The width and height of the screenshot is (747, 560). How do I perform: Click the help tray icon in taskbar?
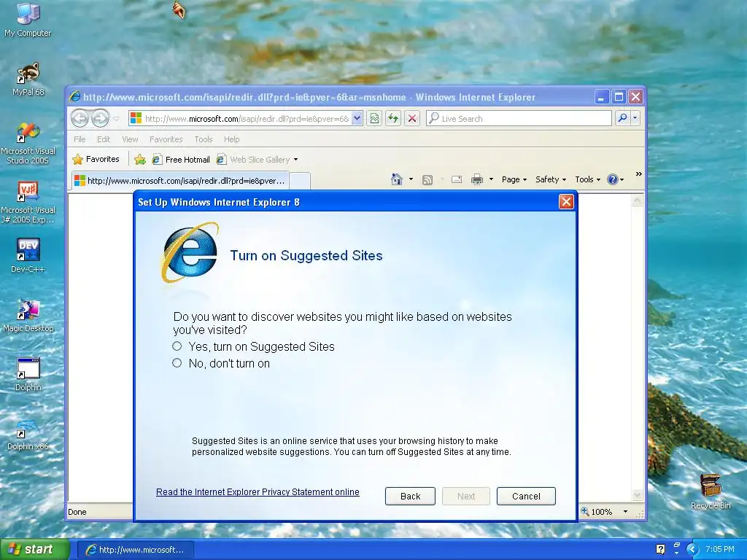click(x=660, y=550)
